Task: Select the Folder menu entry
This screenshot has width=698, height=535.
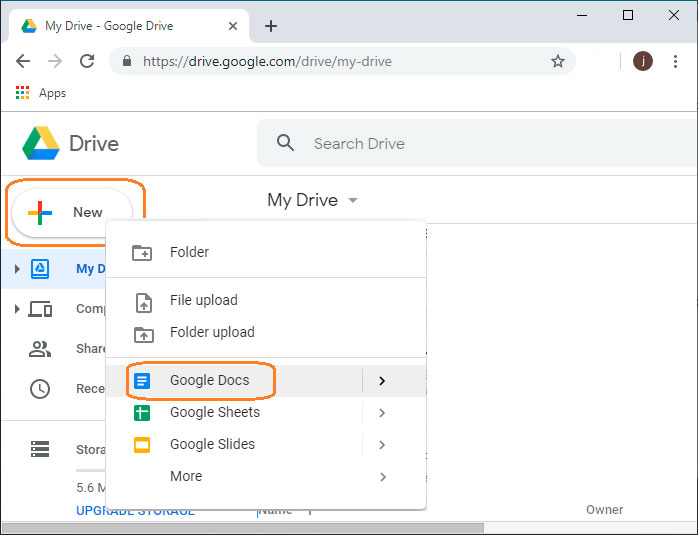Action: point(266,252)
